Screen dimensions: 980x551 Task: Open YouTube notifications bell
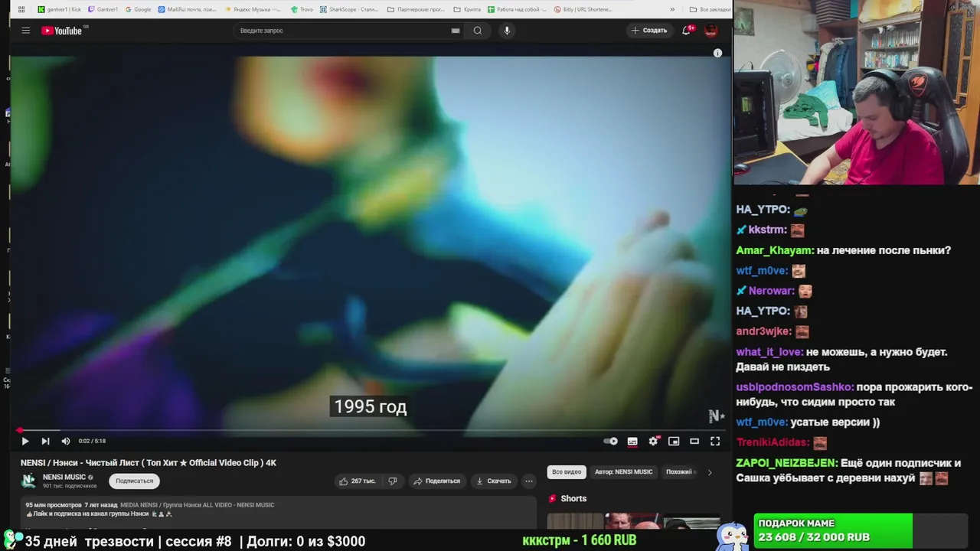click(687, 31)
